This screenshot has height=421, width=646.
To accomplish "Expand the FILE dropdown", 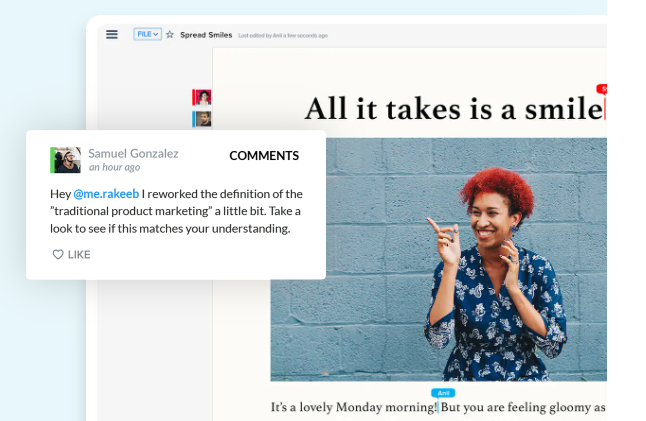I will (x=147, y=34).
